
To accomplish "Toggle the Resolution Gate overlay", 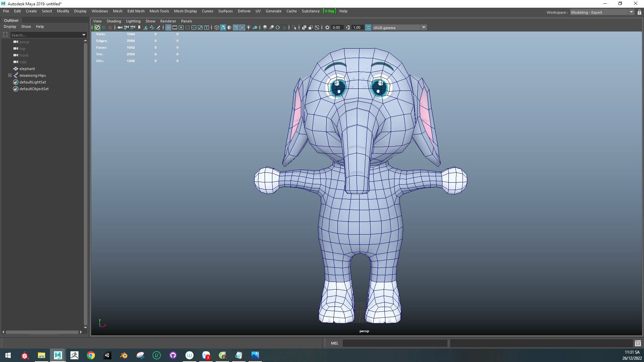I will click(181, 27).
